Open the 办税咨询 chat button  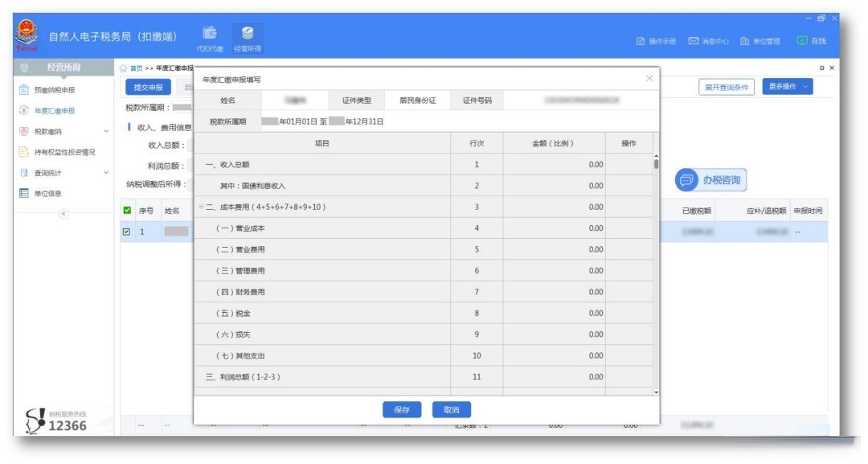(710, 180)
